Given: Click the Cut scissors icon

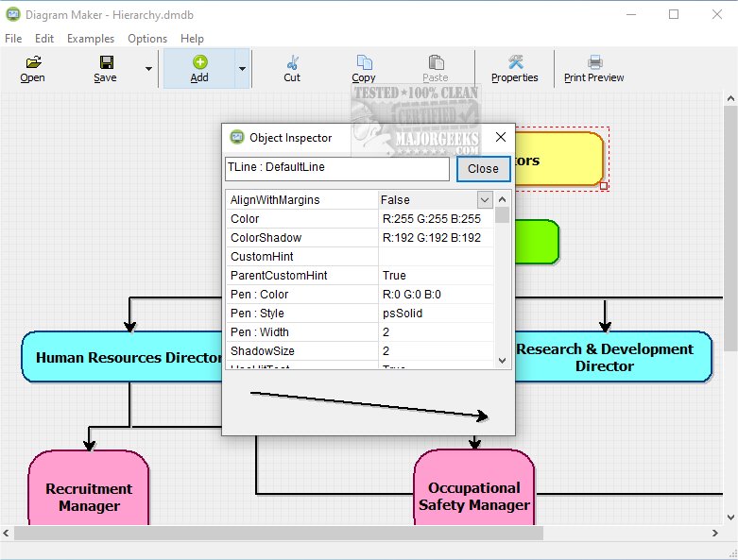Looking at the screenshot, I should click(x=292, y=62).
